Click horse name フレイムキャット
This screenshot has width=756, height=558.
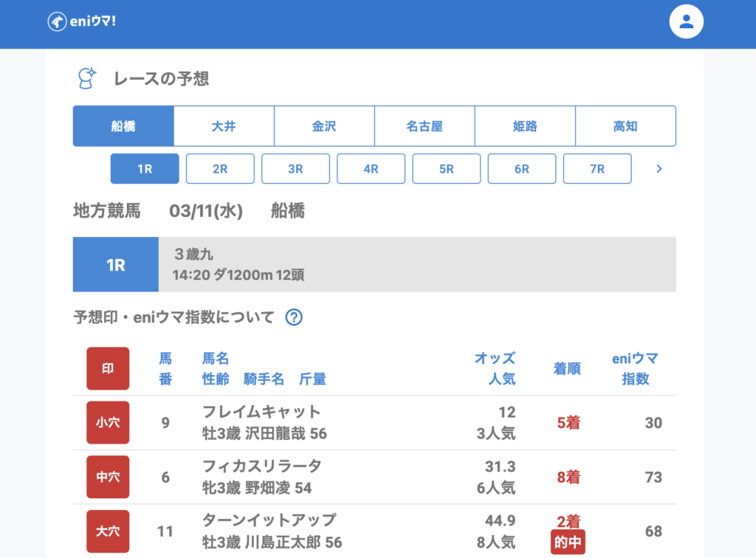point(261,412)
